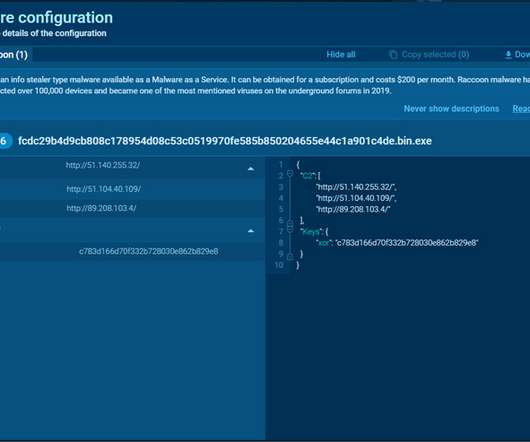Click the process number badge beside file name
This screenshot has width=530, height=442.
(x=5, y=141)
